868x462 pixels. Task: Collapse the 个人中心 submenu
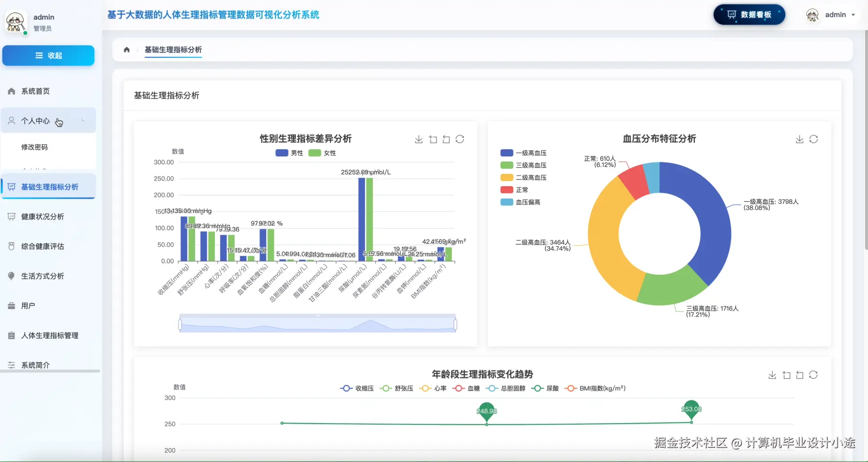tap(48, 121)
